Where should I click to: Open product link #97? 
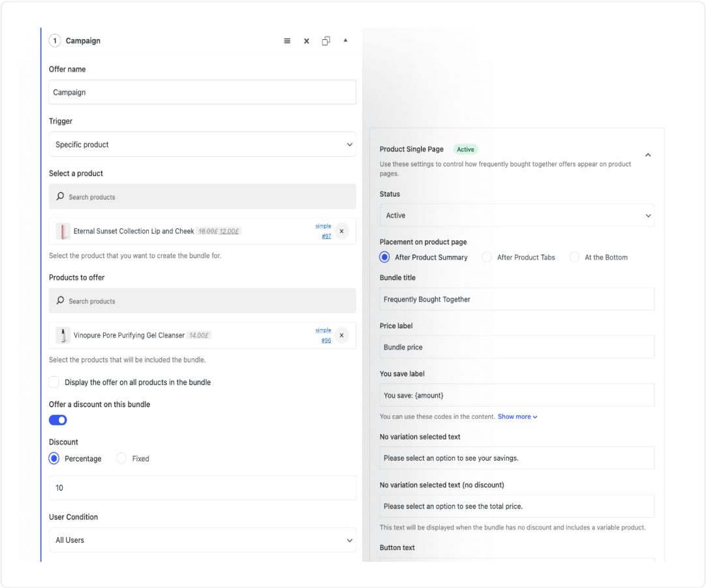click(326, 236)
